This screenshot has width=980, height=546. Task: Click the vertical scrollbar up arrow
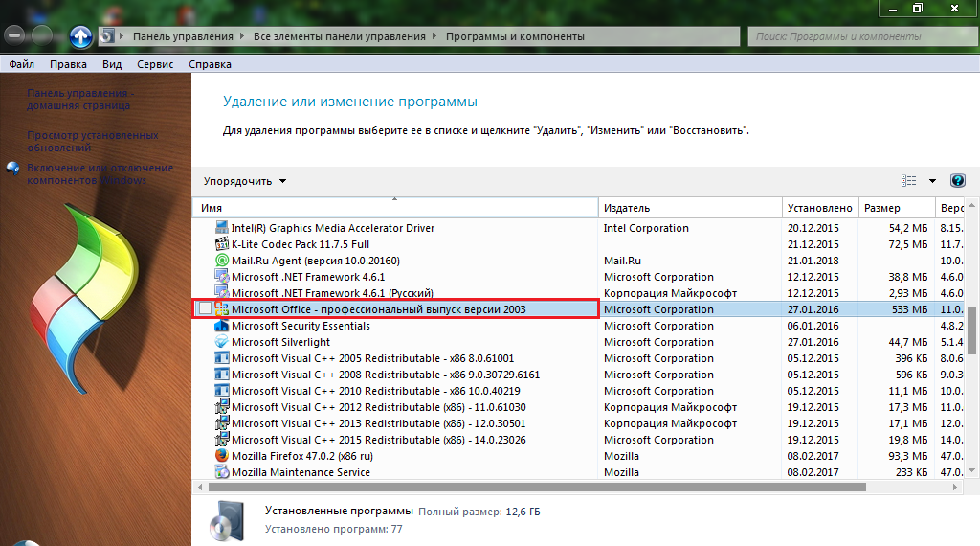[971, 205]
